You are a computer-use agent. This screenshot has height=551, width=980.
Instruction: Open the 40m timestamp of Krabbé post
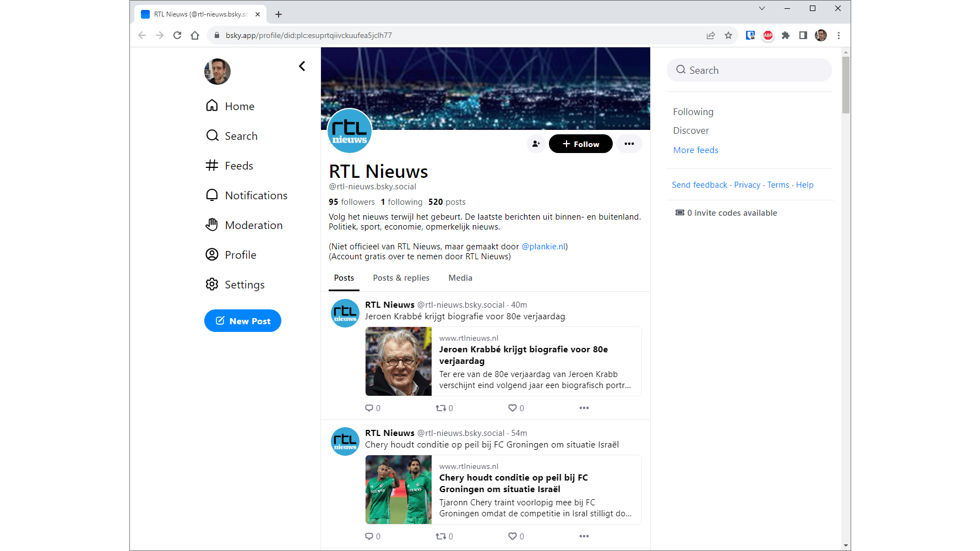(x=519, y=305)
